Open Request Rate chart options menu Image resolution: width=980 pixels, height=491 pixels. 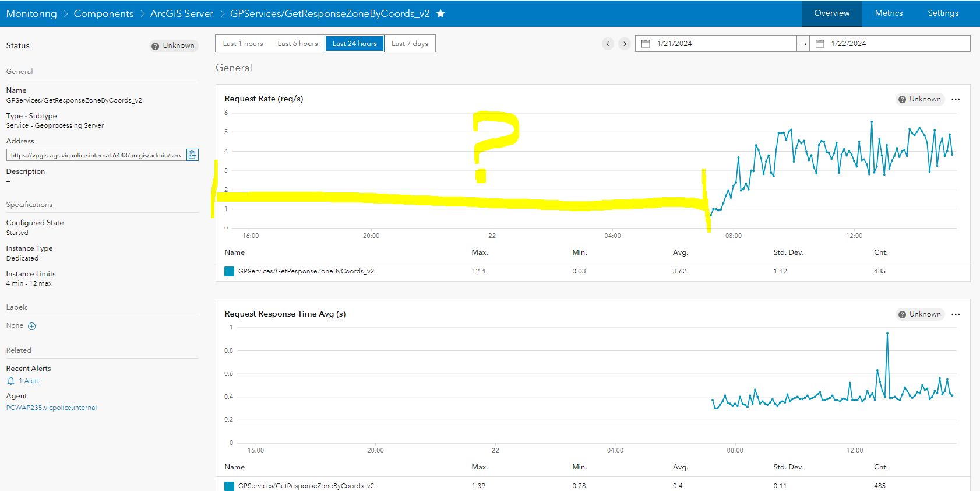(956, 99)
